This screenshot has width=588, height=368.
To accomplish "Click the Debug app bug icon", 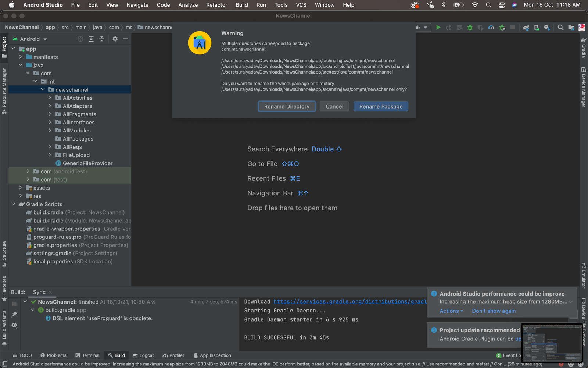I will click(x=470, y=28).
